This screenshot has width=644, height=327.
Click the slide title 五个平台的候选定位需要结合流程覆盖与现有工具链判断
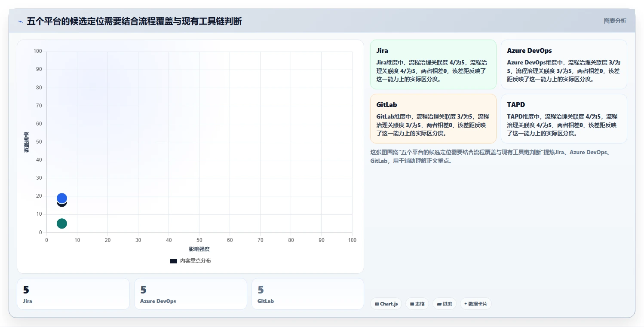point(134,21)
